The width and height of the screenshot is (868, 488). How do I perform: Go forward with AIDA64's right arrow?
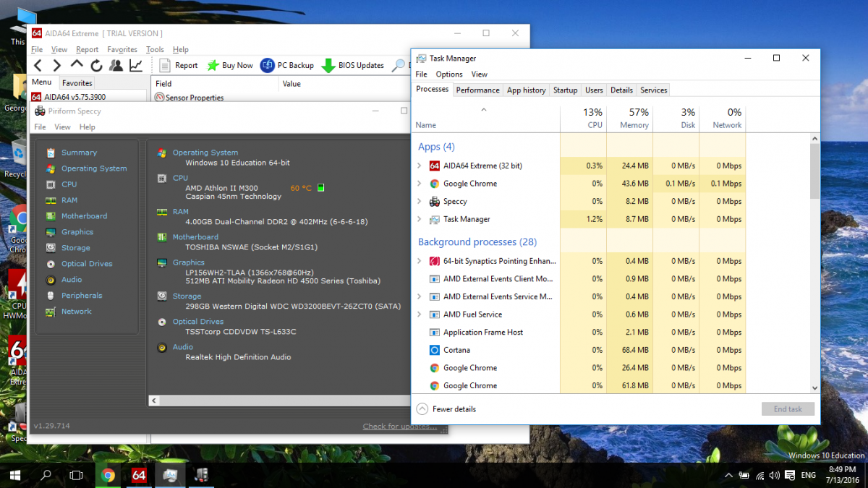tap(57, 65)
